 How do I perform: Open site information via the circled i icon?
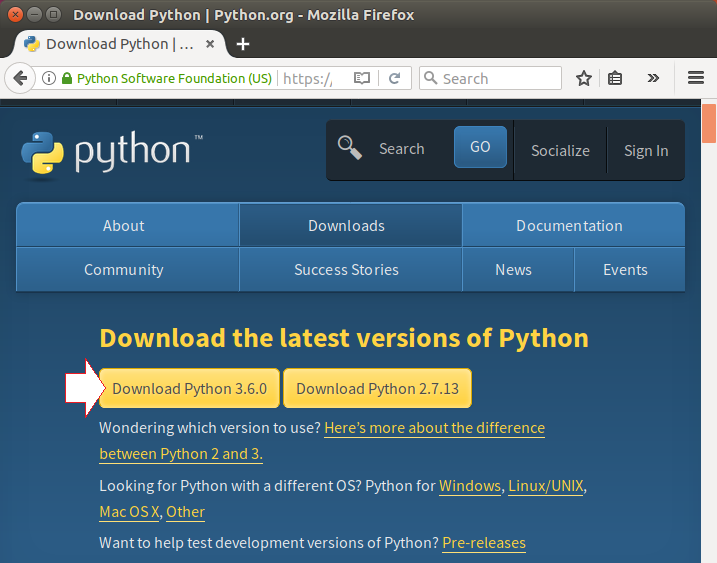click(49, 78)
